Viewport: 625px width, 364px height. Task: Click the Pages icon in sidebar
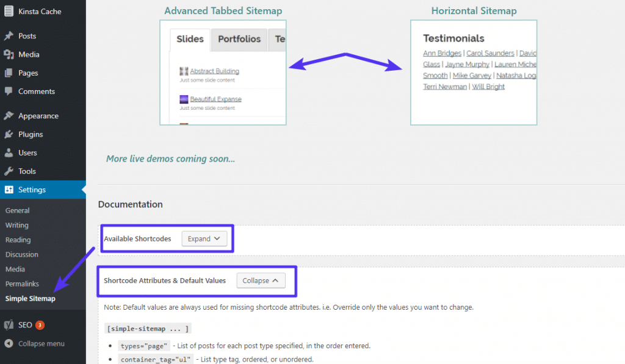(x=9, y=73)
